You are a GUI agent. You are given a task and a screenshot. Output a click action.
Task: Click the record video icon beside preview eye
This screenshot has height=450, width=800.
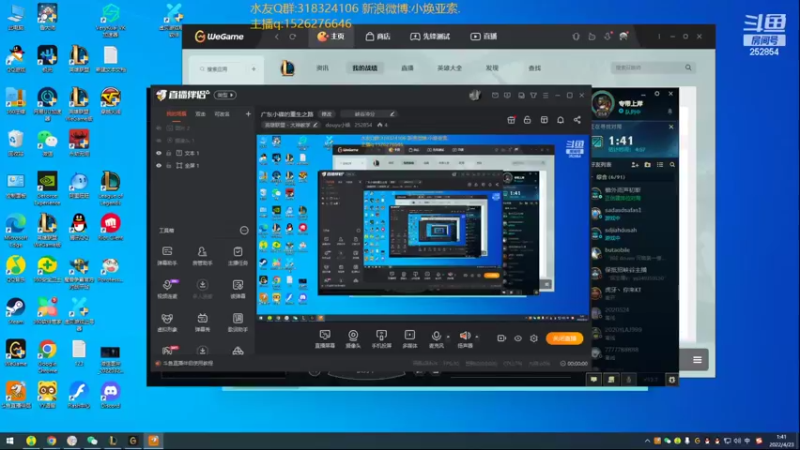click(x=501, y=338)
